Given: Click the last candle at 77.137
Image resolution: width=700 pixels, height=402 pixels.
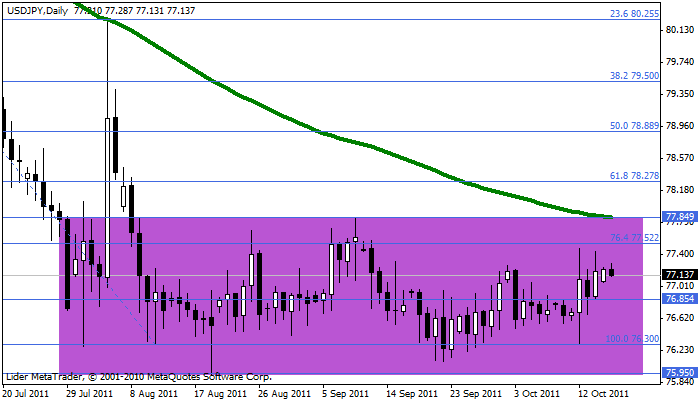Looking at the screenshot, I should coord(612,272).
